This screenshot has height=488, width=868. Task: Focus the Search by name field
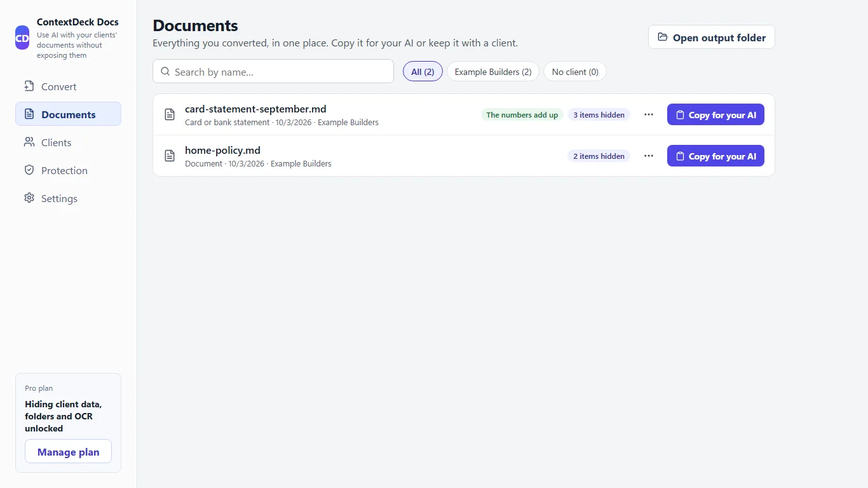click(x=273, y=71)
